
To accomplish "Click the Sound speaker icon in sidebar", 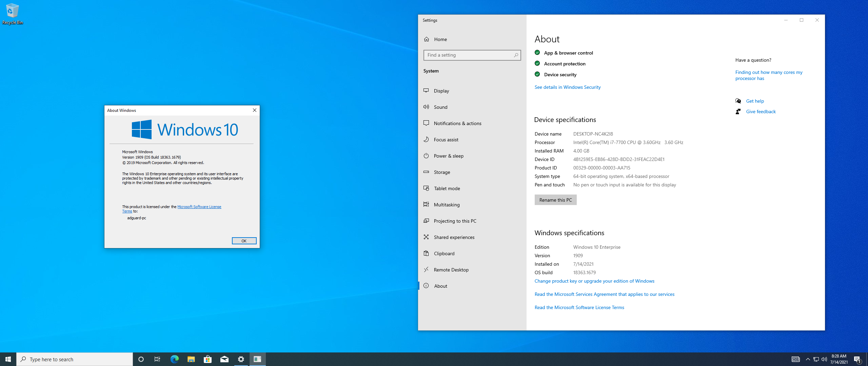I will [426, 107].
